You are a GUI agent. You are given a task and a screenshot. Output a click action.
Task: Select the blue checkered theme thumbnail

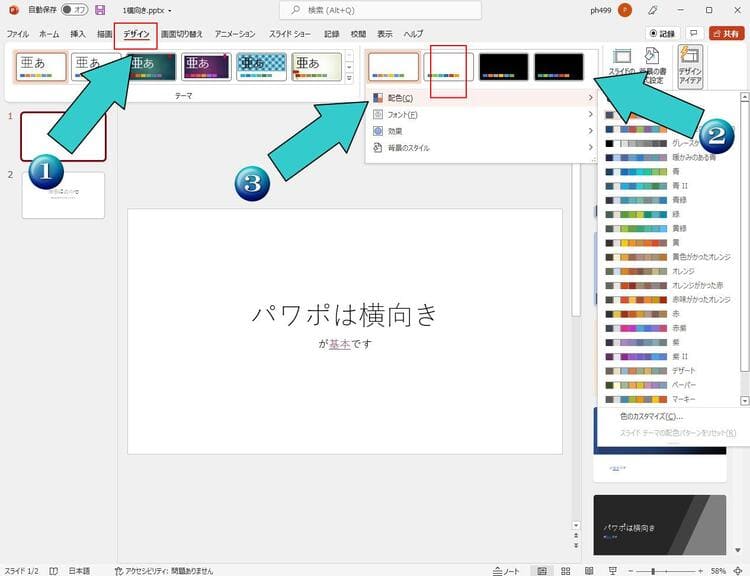coord(261,66)
